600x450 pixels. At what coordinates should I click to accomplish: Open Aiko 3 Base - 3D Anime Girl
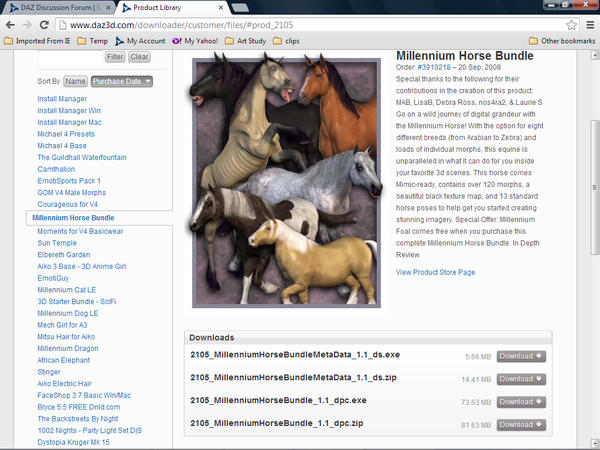coord(82,266)
